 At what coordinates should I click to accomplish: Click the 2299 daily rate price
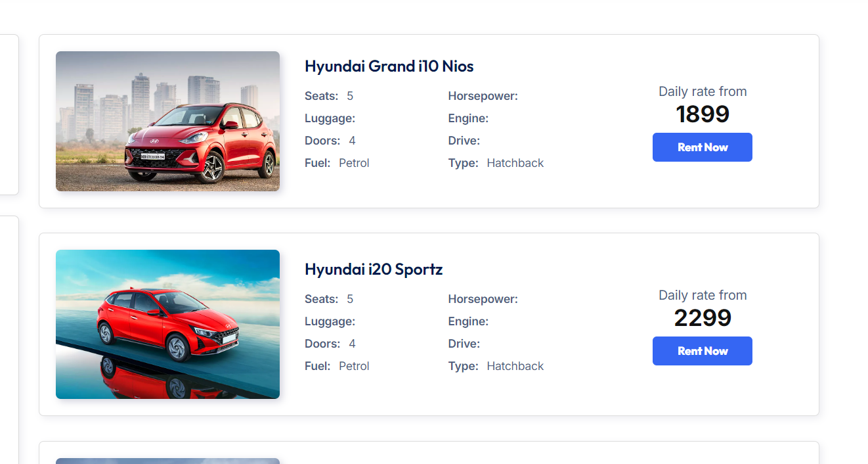click(x=702, y=318)
